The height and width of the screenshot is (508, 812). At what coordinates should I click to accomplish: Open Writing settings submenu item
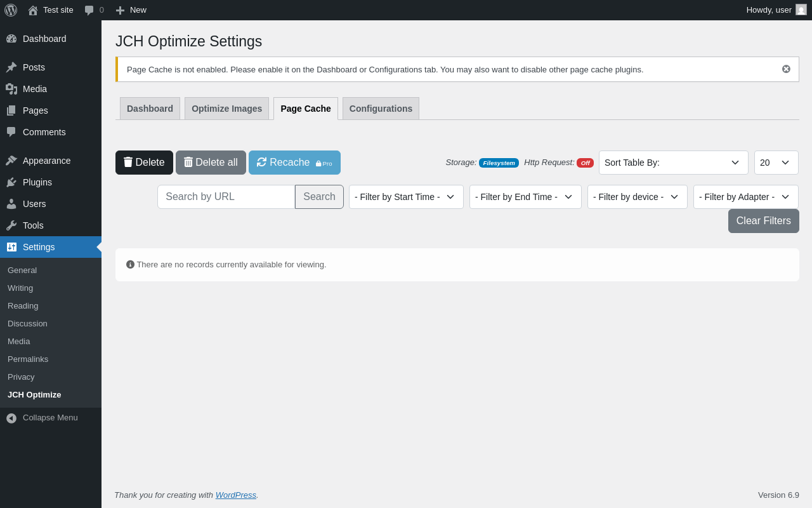(20, 288)
